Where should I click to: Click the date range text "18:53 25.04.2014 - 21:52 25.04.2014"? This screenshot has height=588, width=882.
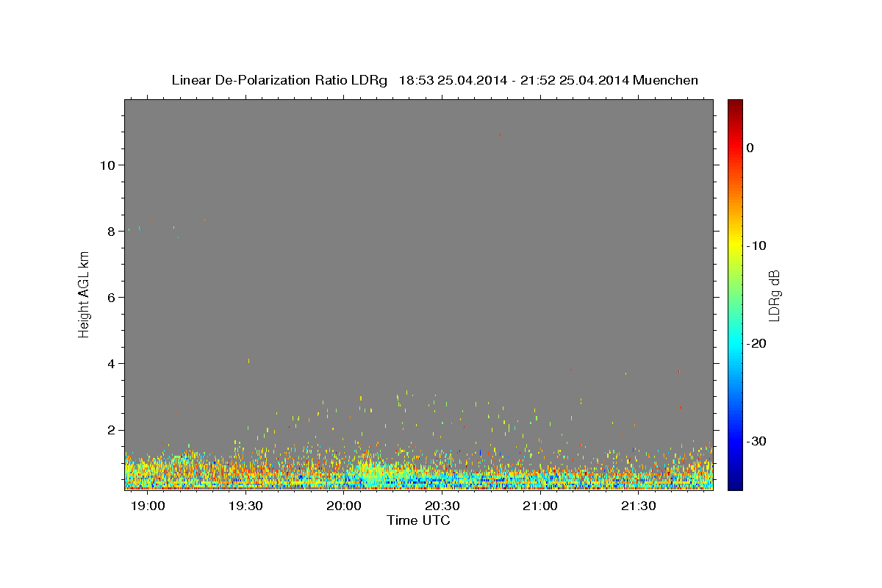514,80
